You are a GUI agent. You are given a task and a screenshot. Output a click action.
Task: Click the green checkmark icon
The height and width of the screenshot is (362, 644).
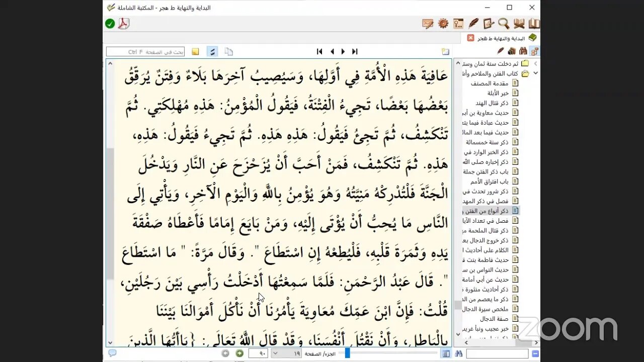(x=110, y=24)
